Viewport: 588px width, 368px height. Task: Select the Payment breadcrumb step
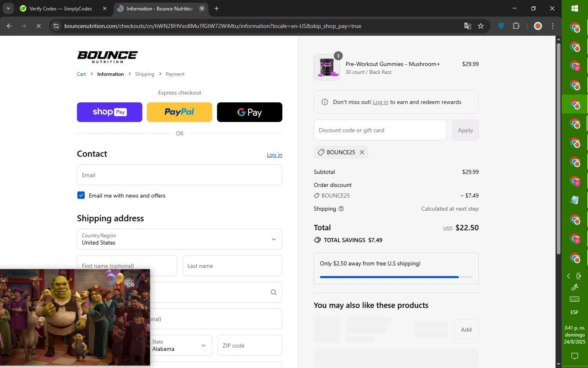coord(175,74)
